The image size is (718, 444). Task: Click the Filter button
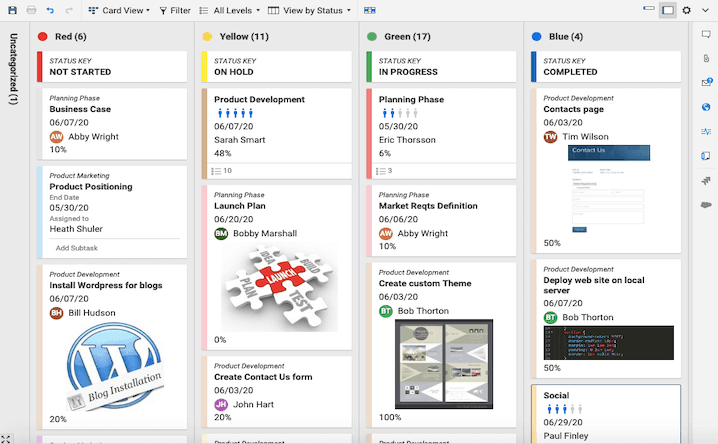[x=174, y=10]
